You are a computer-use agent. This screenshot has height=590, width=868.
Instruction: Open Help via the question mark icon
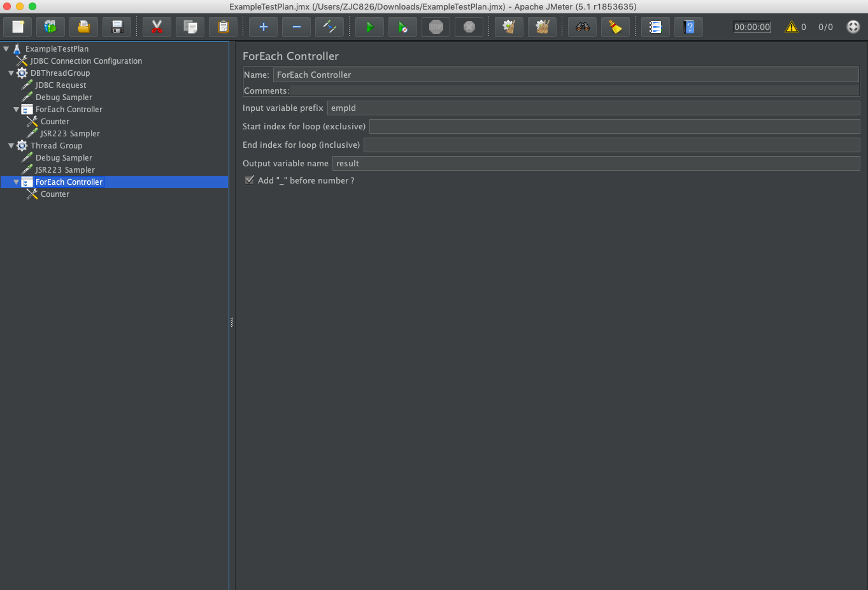tap(688, 27)
